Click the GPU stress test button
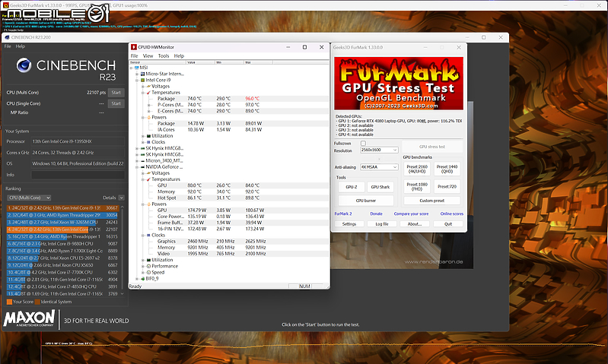Screen dimensions: 608x364 tap(432, 147)
